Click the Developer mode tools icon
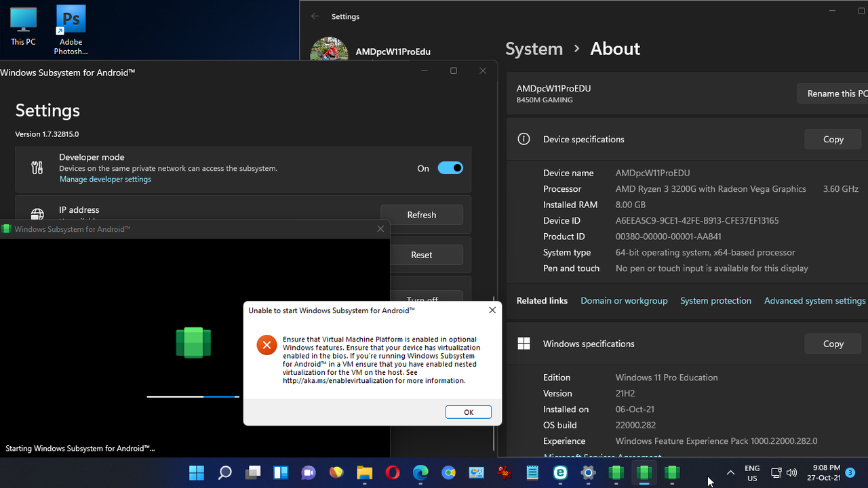 [37, 168]
